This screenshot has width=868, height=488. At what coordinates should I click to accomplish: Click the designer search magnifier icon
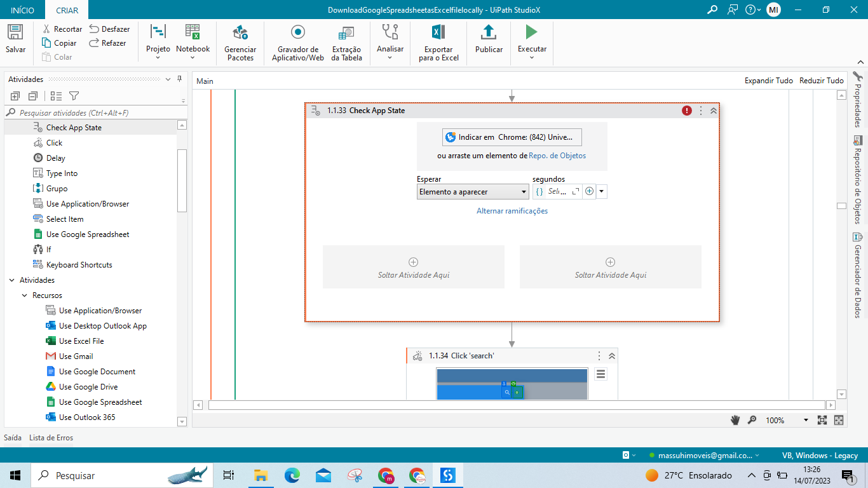[x=752, y=420]
